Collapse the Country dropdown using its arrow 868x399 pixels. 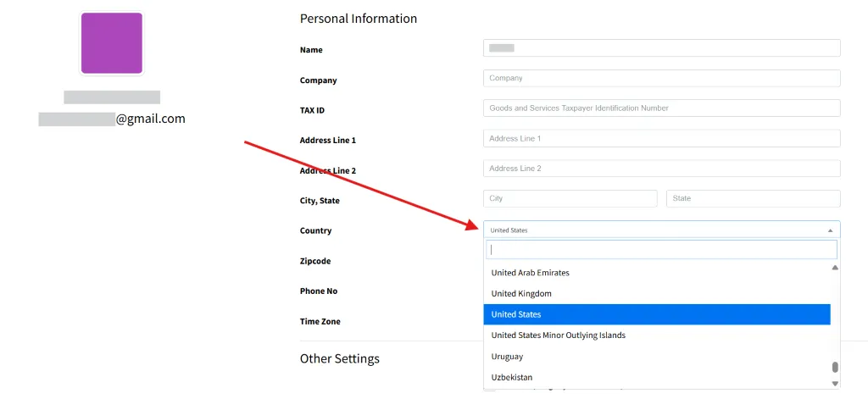(829, 230)
